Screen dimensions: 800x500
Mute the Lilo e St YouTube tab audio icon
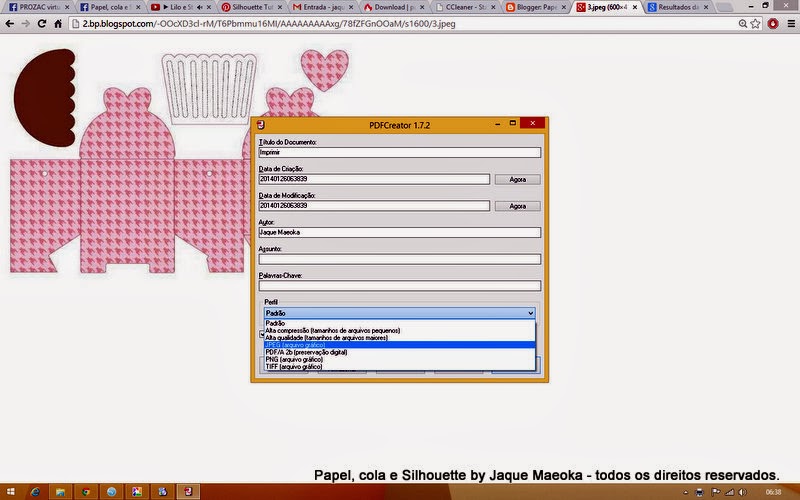(199, 7)
